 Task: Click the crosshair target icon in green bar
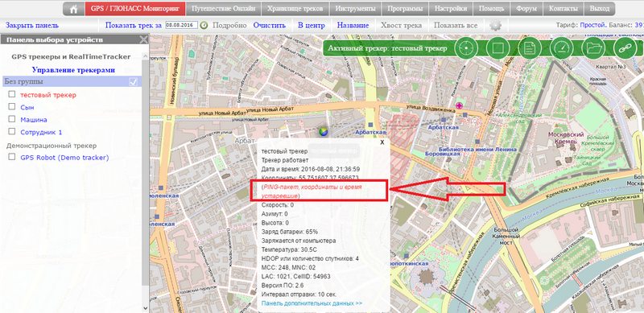click(466, 48)
